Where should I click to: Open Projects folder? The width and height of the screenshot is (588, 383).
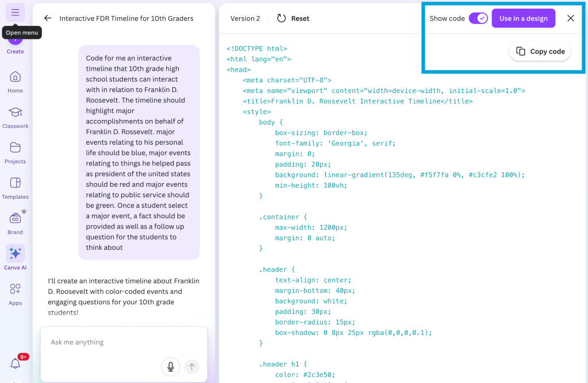[16, 152]
